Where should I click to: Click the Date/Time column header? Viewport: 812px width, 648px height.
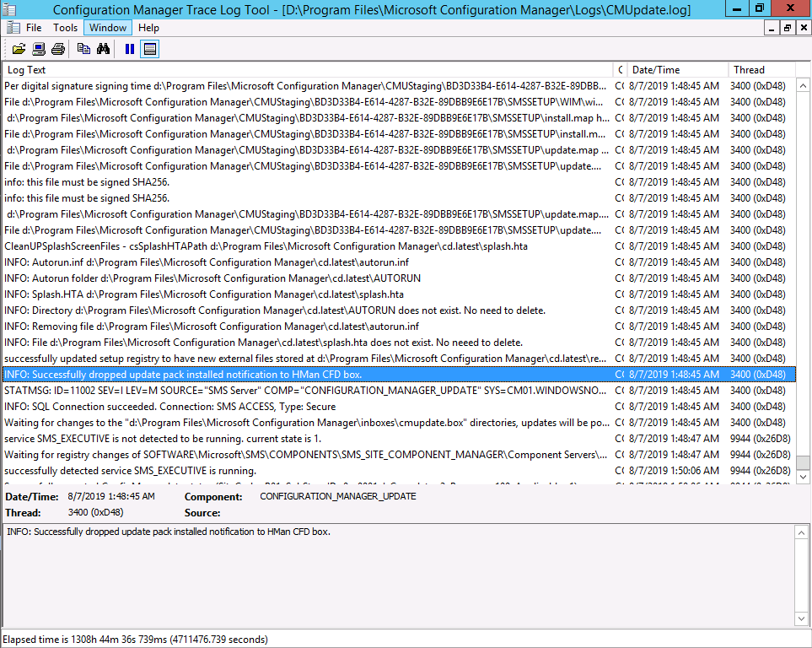click(x=679, y=70)
